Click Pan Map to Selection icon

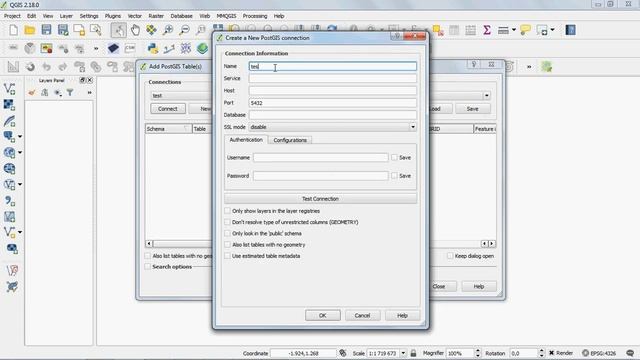[x=151, y=30]
